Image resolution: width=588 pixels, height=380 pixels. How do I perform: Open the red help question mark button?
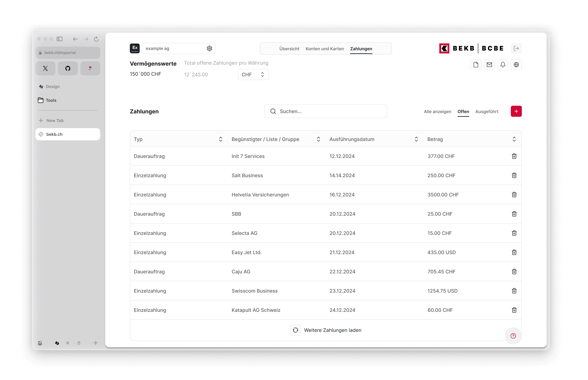pos(513,336)
